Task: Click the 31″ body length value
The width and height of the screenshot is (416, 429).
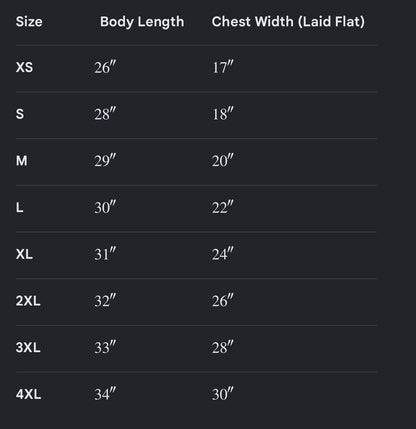Action: click(105, 254)
